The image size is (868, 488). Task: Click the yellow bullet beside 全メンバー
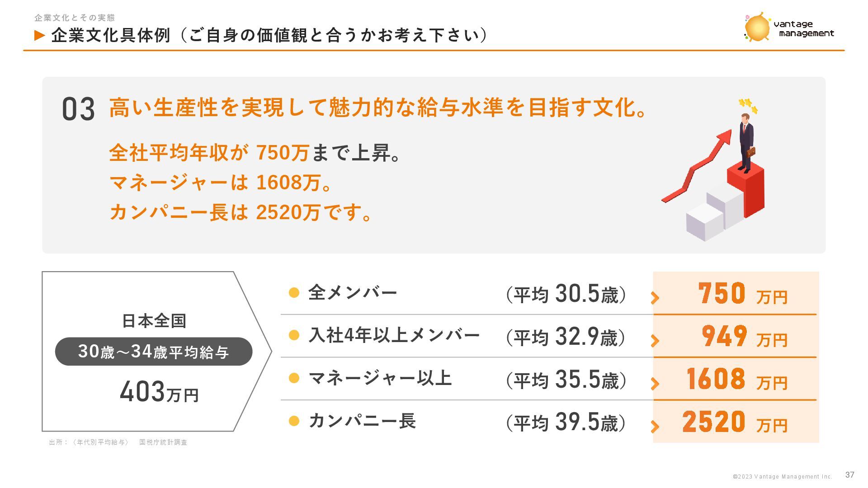(x=294, y=293)
